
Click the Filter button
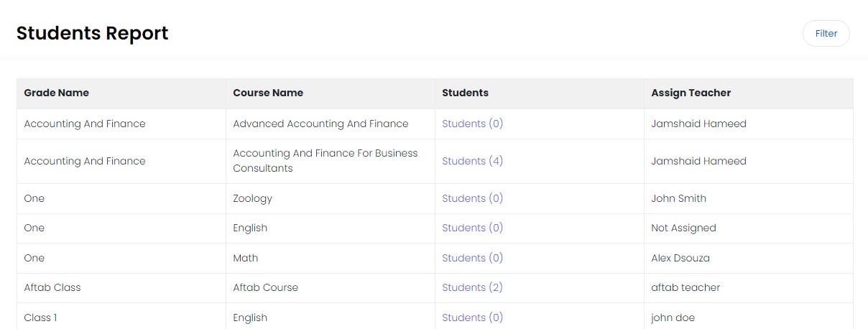point(826,34)
